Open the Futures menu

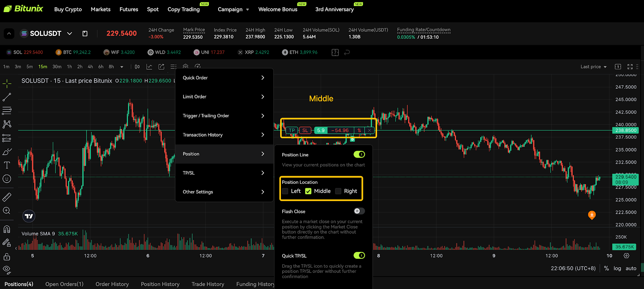(129, 9)
